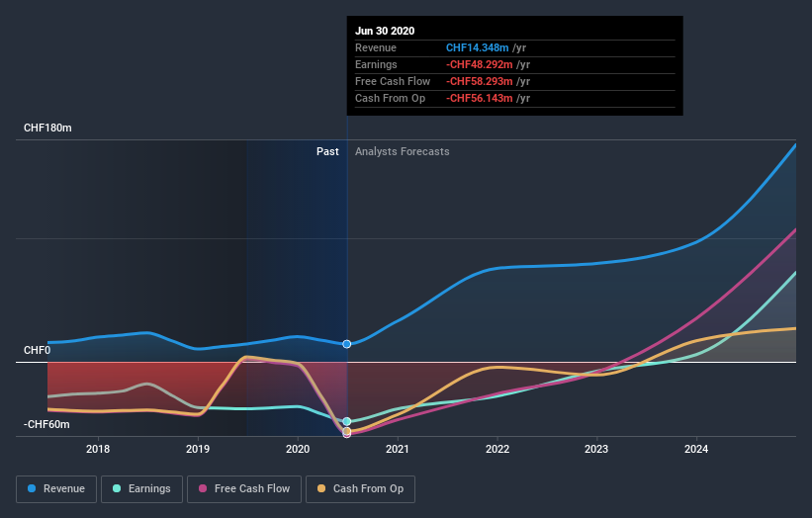The height and width of the screenshot is (518, 812).
Task: Toggle the Cash From Op legend button
Action: (x=360, y=489)
